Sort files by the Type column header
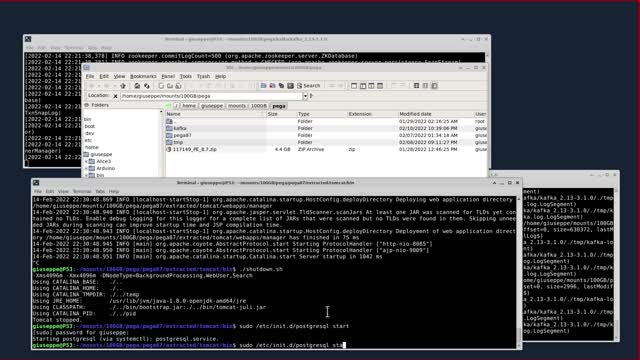The image size is (640, 360). click(x=321, y=114)
